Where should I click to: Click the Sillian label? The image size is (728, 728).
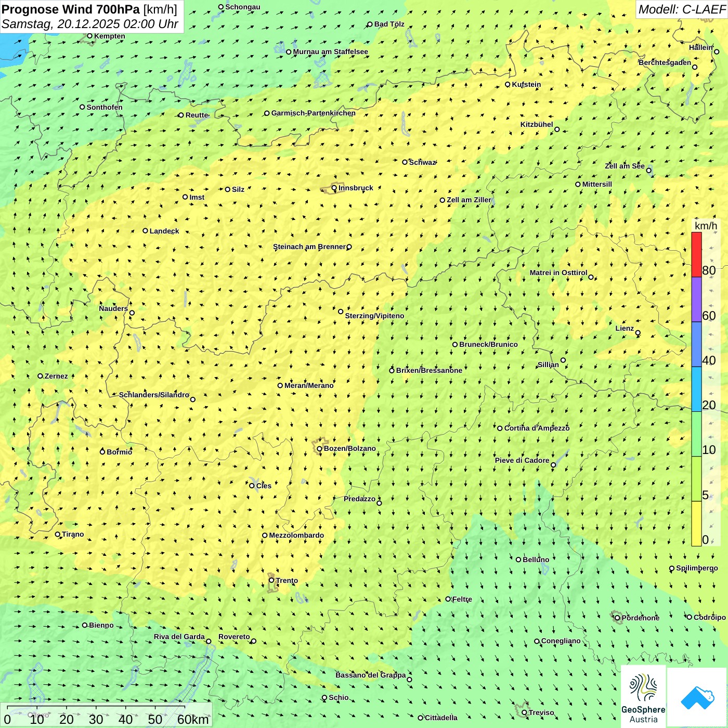coord(548,365)
